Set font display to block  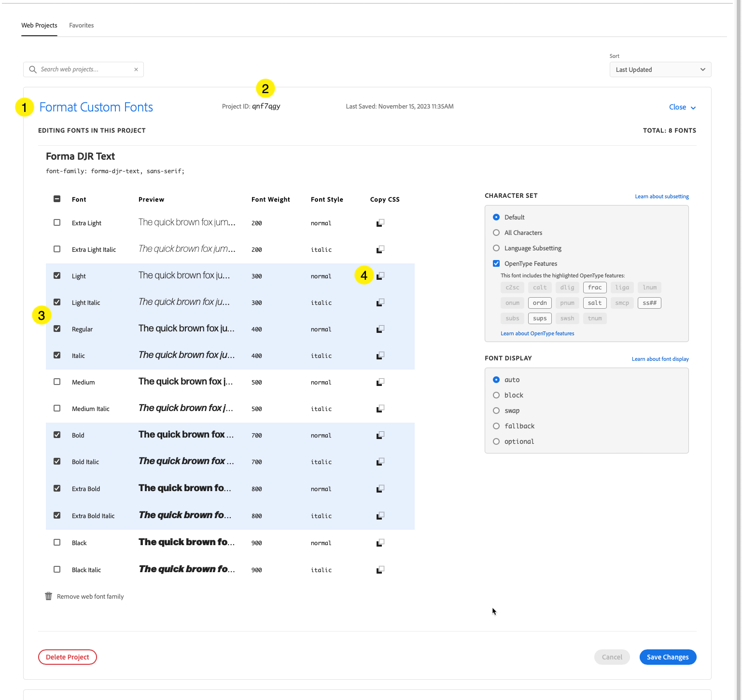(496, 395)
